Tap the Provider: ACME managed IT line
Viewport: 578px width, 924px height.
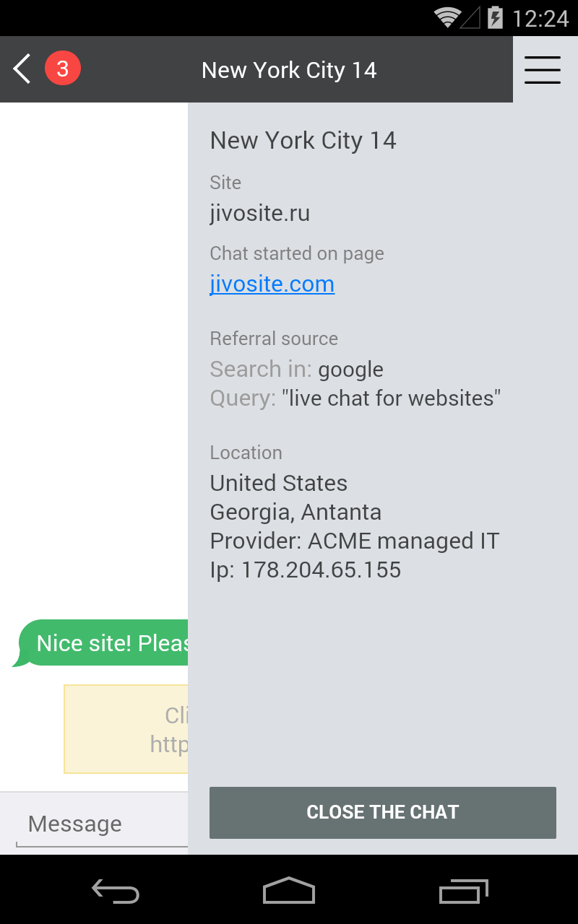coord(355,541)
